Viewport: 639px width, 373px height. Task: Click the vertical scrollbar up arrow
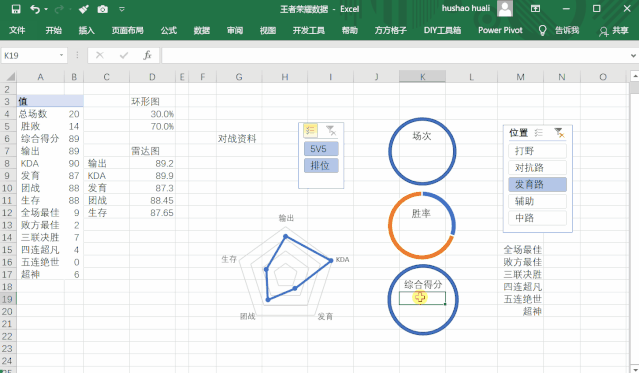tap(635, 76)
